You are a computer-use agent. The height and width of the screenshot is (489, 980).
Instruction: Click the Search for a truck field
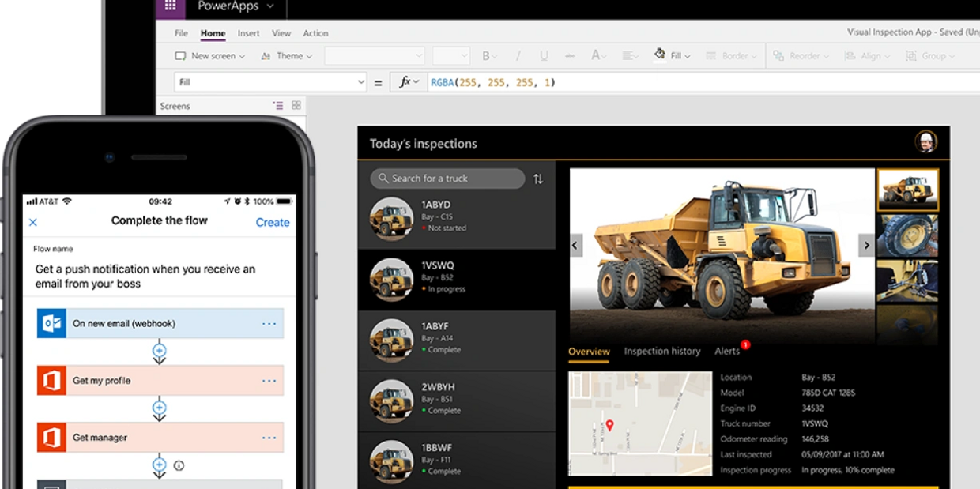[x=447, y=179]
